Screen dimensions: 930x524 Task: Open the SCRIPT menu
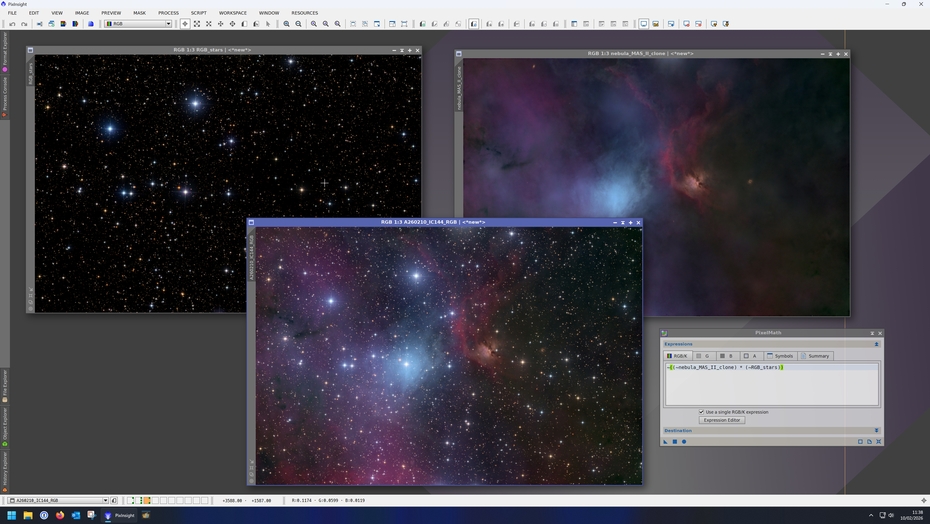(x=199, y=13)
